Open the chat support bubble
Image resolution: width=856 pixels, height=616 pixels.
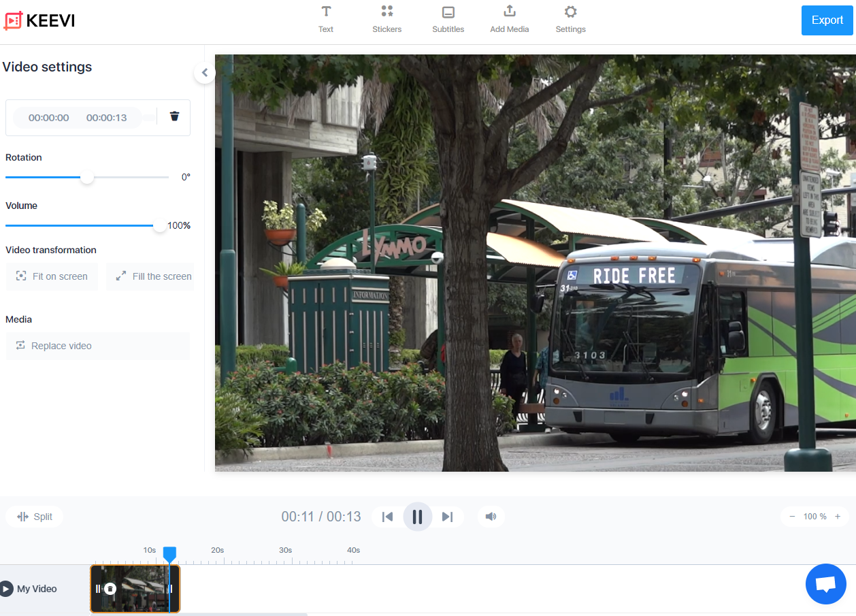(825, 584)
